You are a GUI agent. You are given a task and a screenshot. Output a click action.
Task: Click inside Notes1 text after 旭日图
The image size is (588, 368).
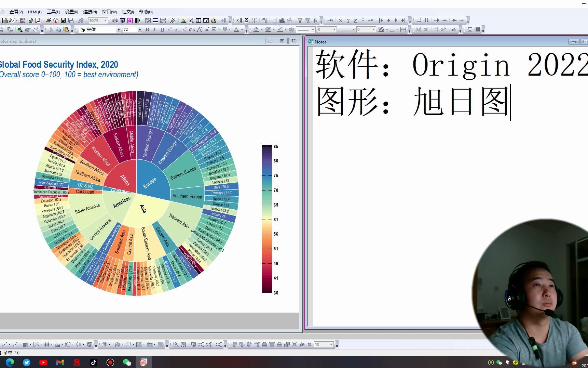coord(510,102)
